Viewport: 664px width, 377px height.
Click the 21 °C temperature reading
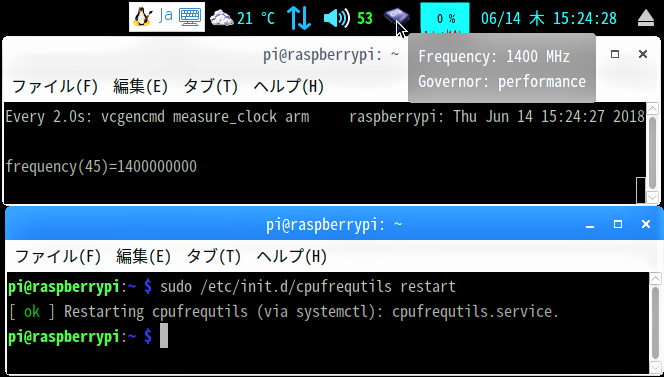(x=256, y=18)
